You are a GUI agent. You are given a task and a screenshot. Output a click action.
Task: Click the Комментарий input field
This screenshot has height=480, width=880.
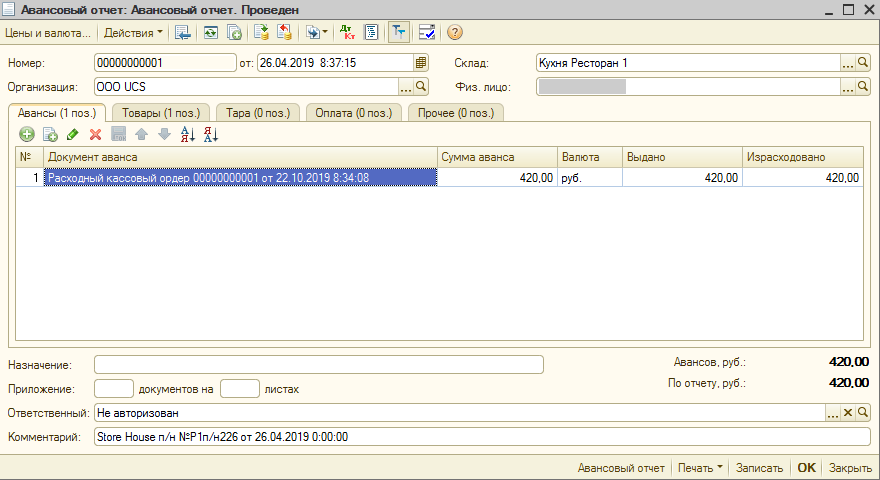tap(482, 436)
